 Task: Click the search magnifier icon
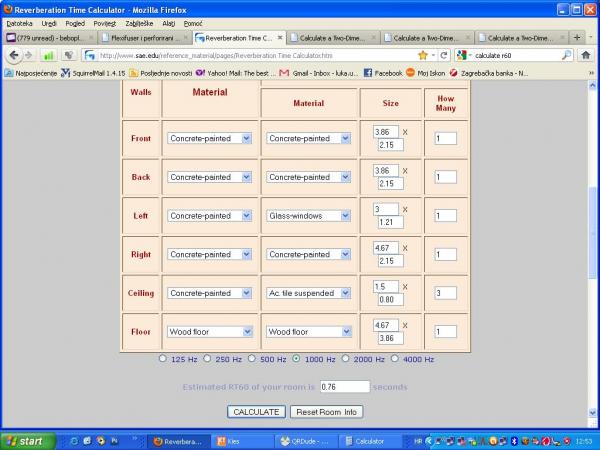pos(566,55)
